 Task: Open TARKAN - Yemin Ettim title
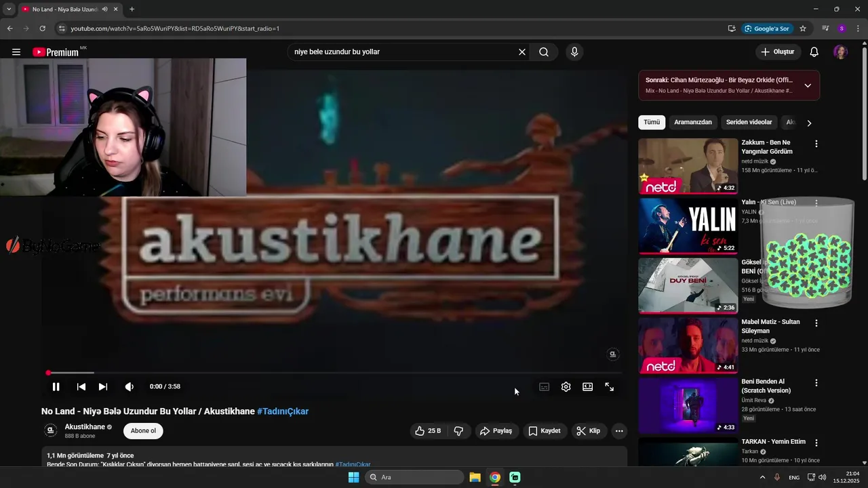(x=773, y=442)
